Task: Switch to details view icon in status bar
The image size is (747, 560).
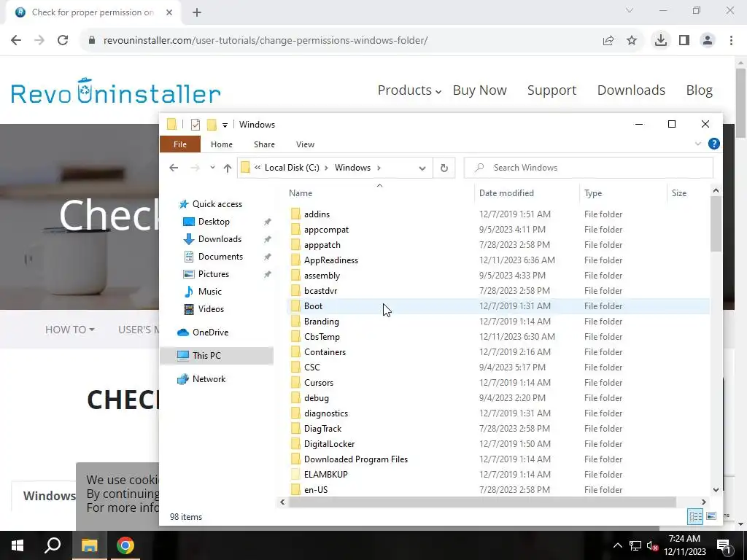Action: (695, 517)
